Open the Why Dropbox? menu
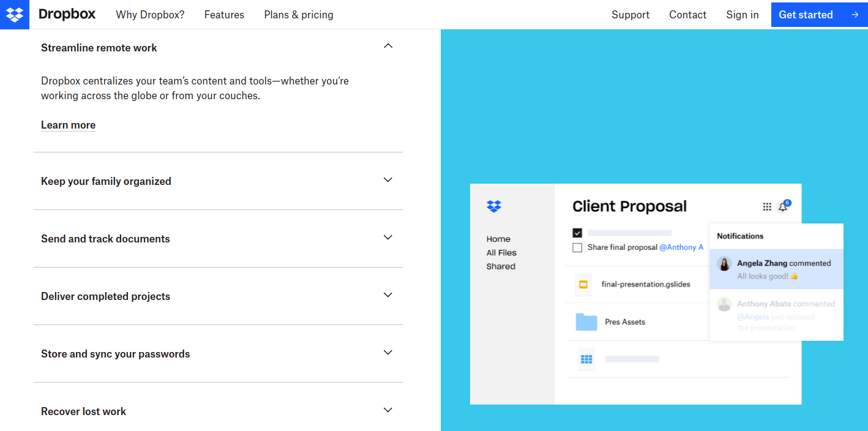The image size is (868, 431). point(150,15)
